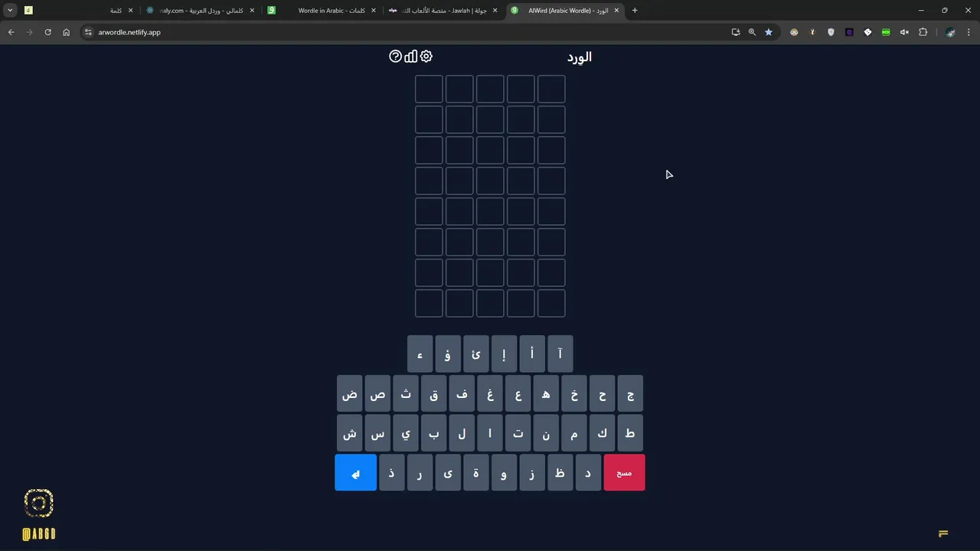Click the أ key on keyboard
The height and width of the screenshot is (551, 980).
(x=532, y=354)
